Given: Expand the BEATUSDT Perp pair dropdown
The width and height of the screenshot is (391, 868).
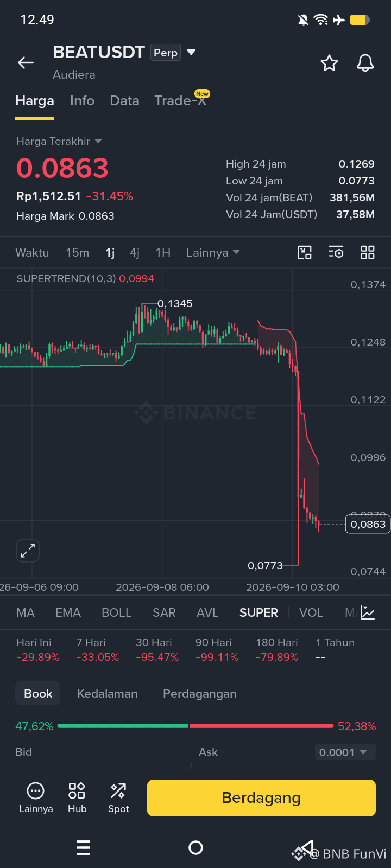Looking at the screenshot, I should pos(191,53).
